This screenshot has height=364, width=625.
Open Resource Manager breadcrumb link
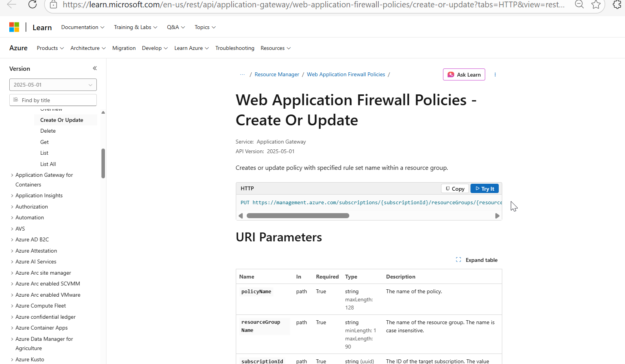coord(277,74)
